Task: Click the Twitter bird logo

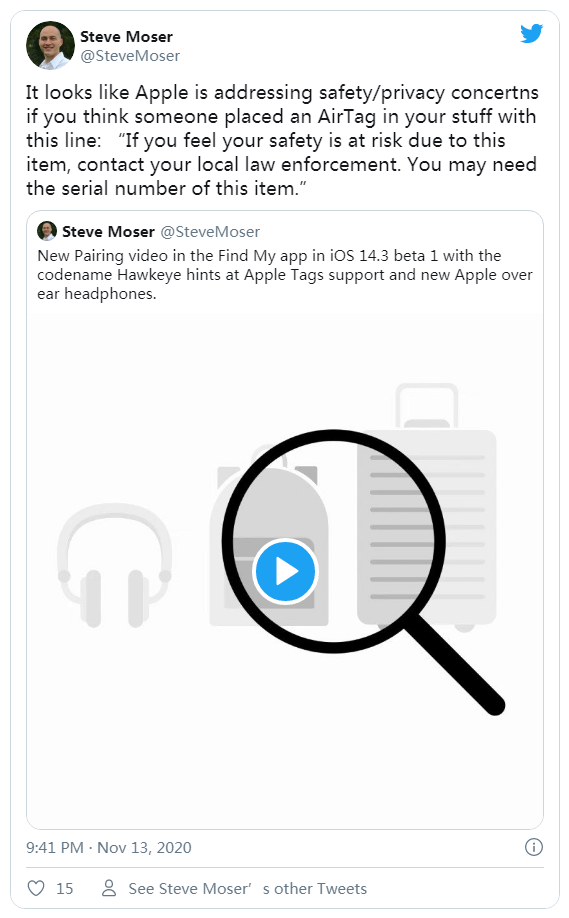Action: coord(532,33)
